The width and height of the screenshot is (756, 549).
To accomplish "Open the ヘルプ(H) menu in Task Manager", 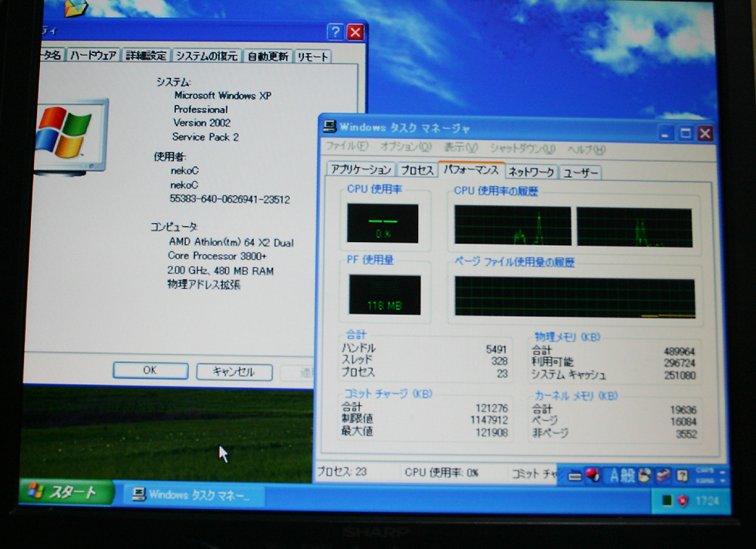I will [587, 150].
